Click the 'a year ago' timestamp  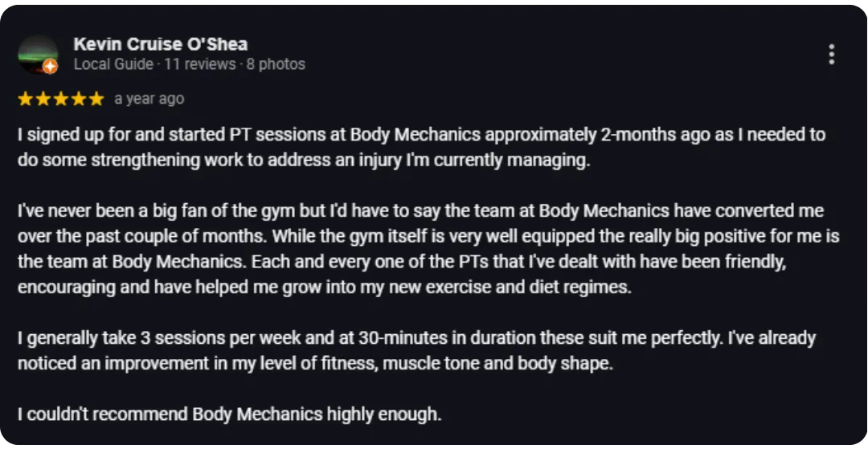coord(149,99)
